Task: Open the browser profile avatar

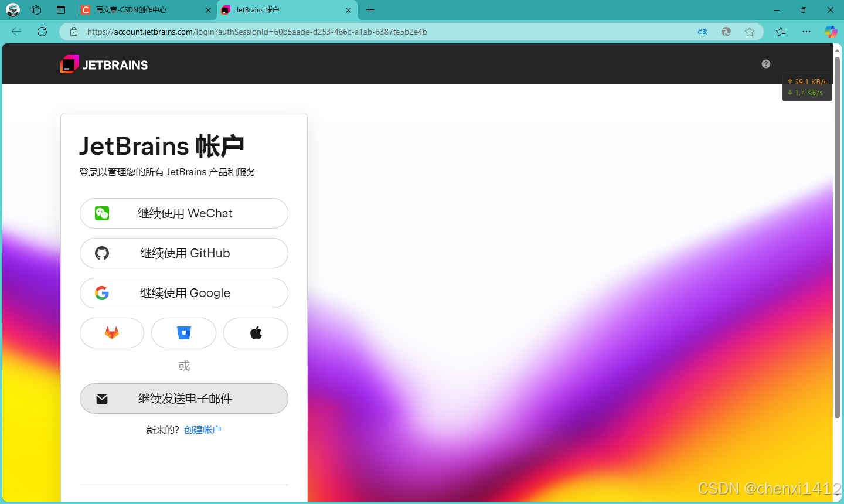Action: pos(13,10)
